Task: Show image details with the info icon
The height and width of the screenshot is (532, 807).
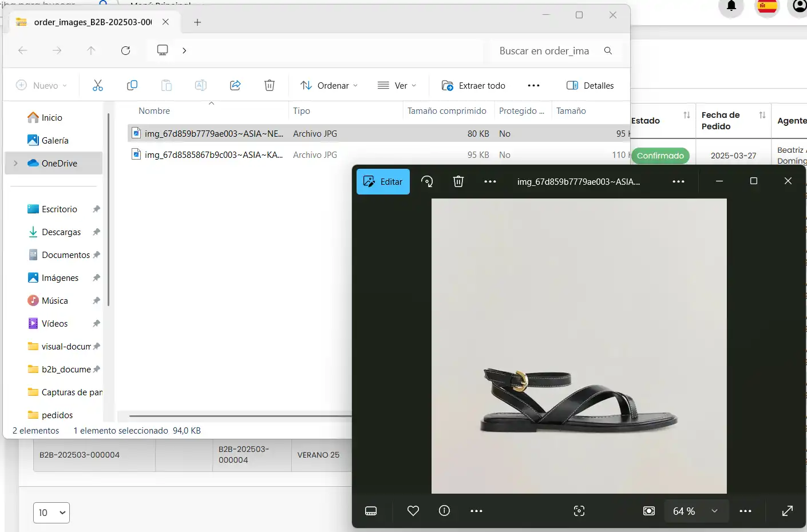Action: click(444, 511)
